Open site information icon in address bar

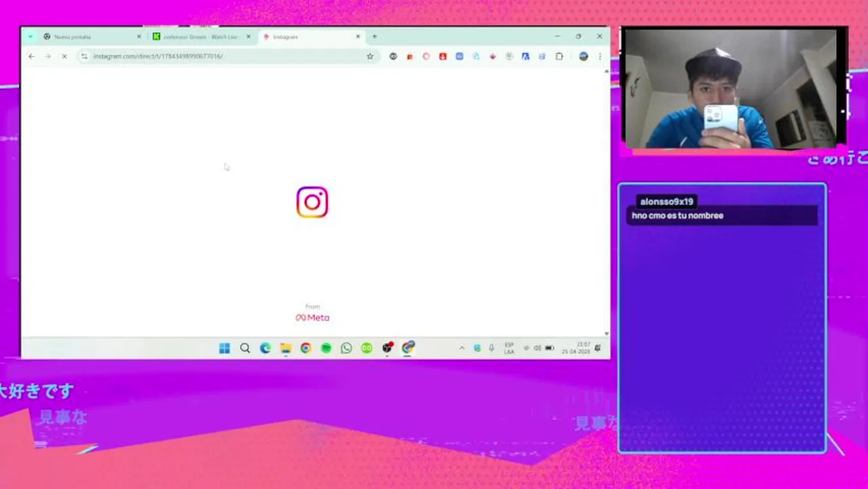tap(84, 56)
